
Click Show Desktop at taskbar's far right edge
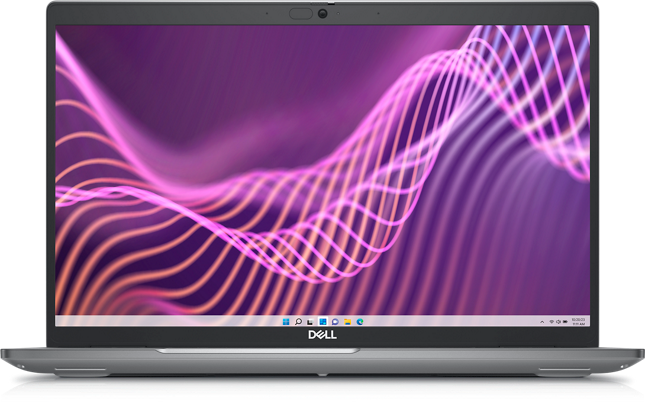[x=590, y=322]
